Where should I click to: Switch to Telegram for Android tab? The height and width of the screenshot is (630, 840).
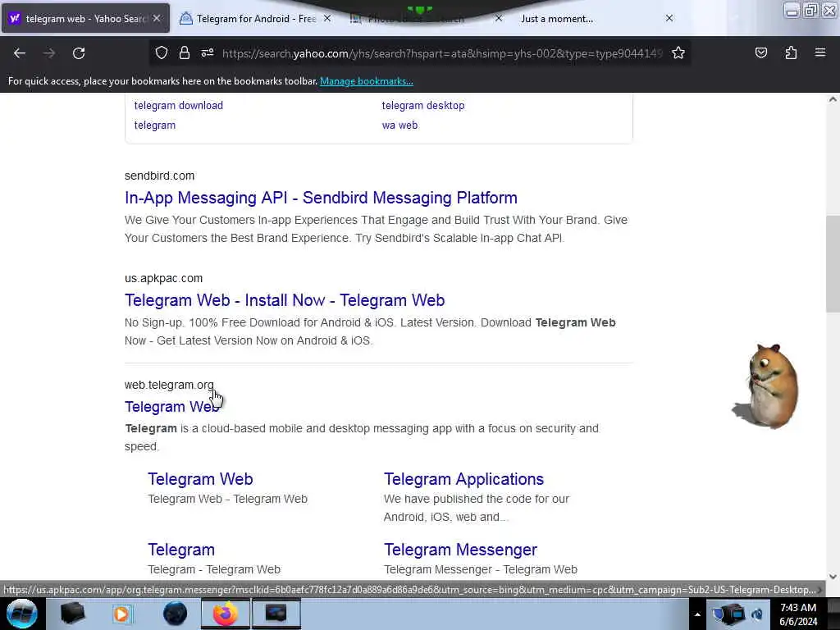(256, 19)
